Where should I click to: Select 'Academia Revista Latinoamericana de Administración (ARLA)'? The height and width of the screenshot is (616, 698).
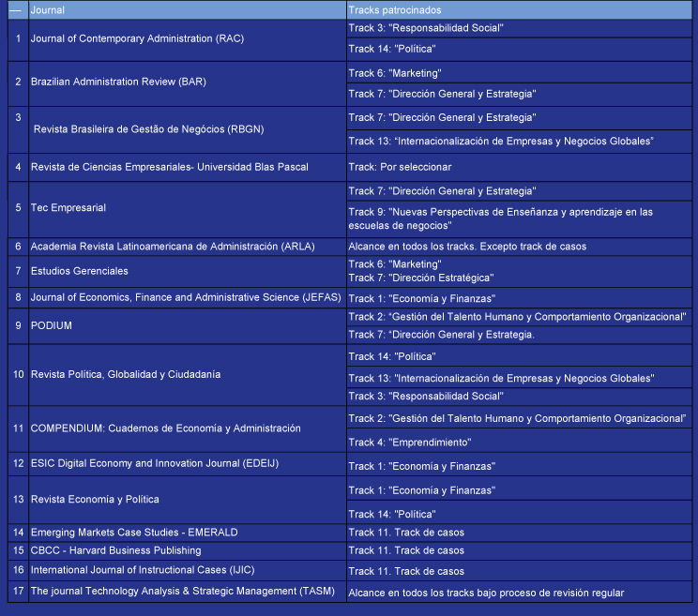click(x=188, y=247)
